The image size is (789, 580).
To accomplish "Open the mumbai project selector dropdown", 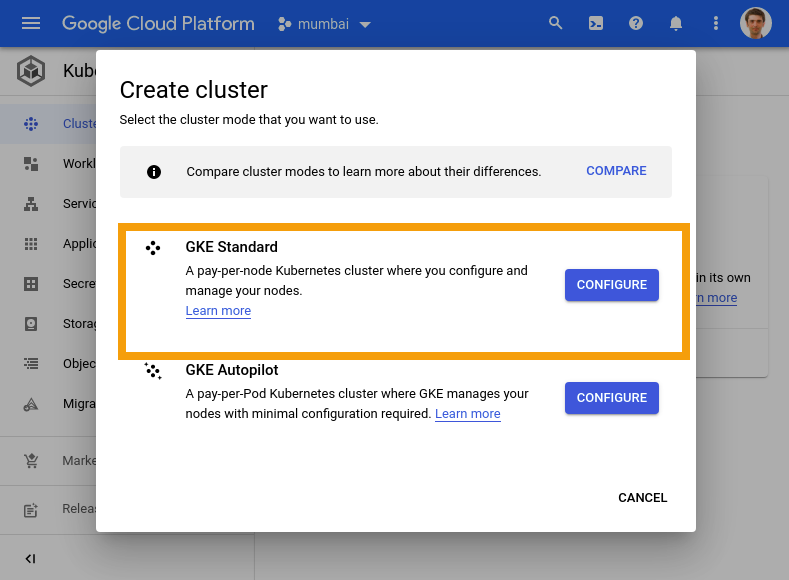I will (x=325, y=24).
